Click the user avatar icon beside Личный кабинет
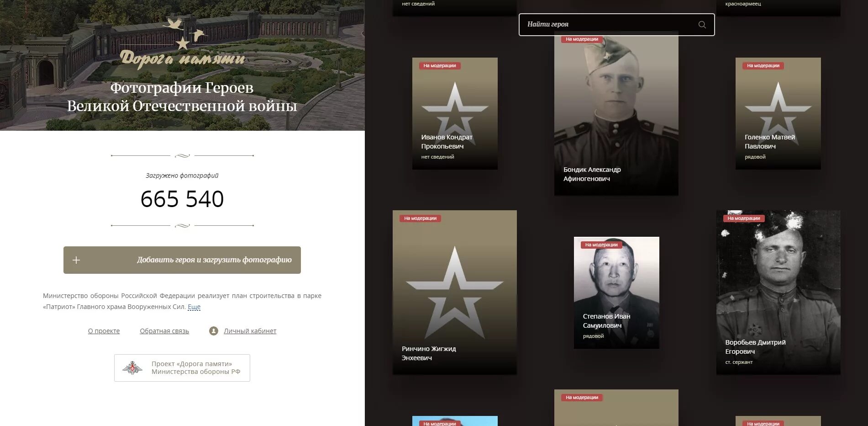The width and height of the screenshot is (868, 426). 214,331
